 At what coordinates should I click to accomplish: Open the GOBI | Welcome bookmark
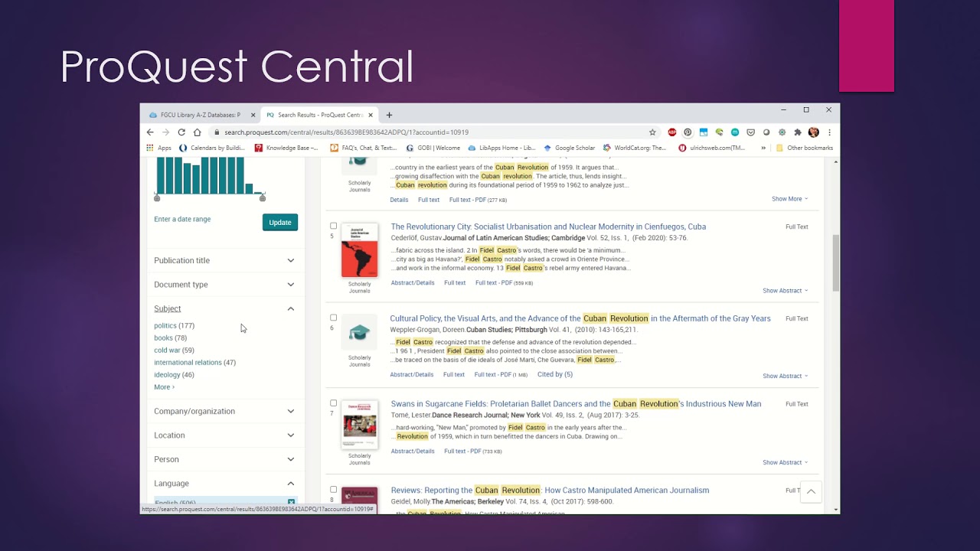pos(433,148)
